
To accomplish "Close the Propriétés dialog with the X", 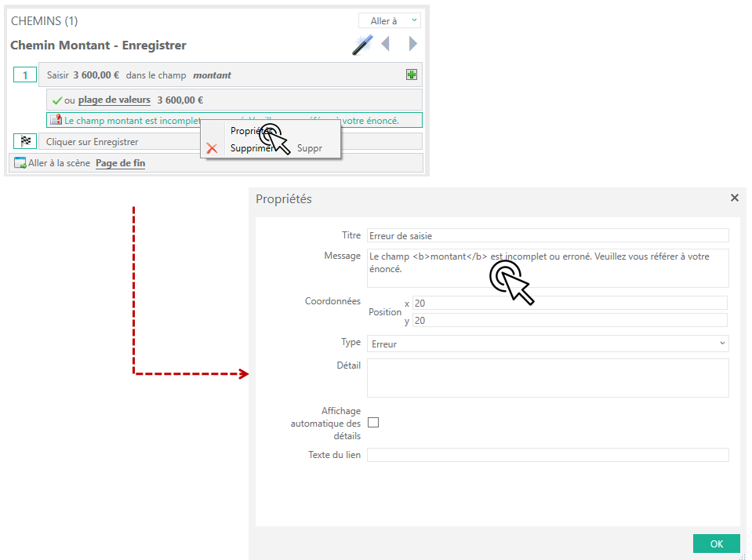I will pyautogui.click(x=734, y=198).
